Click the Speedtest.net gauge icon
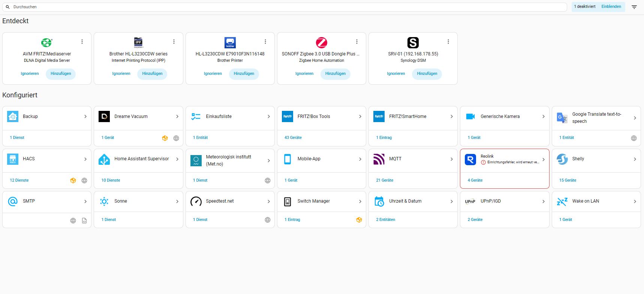Screen dimensions: 644x294 (196, 201)
